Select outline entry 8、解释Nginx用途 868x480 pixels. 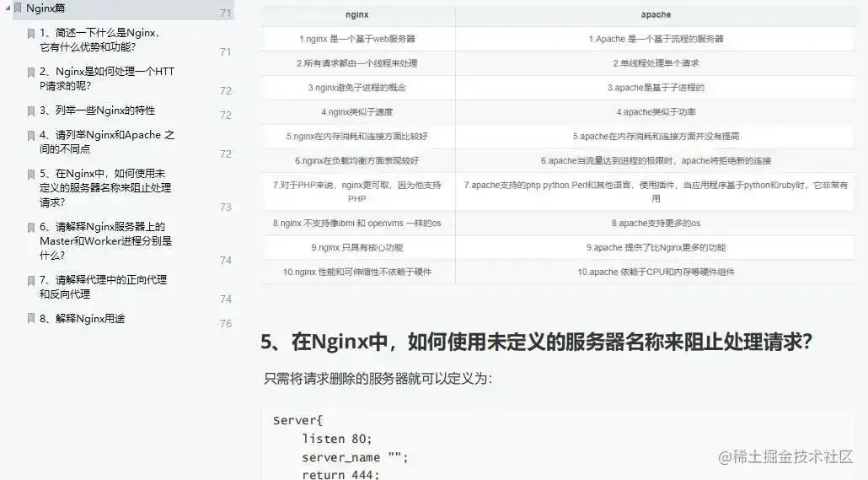(83, 319)
